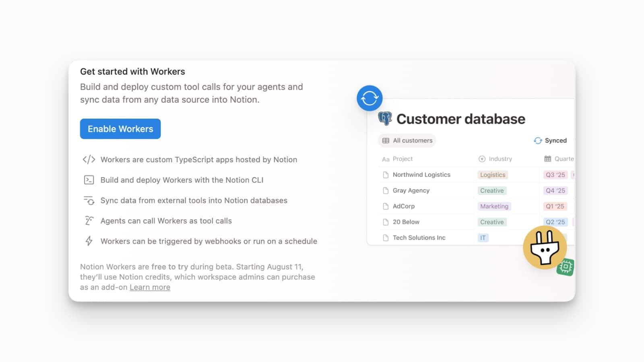Click the page icon beside Gray Agency
This screenshot has width=644, height=362.
tap(386, 190)
